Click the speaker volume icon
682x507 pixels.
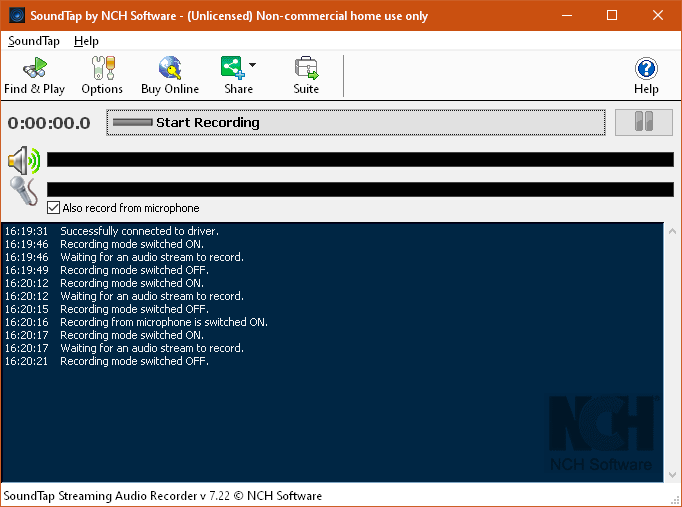click(x=24, y=160)
